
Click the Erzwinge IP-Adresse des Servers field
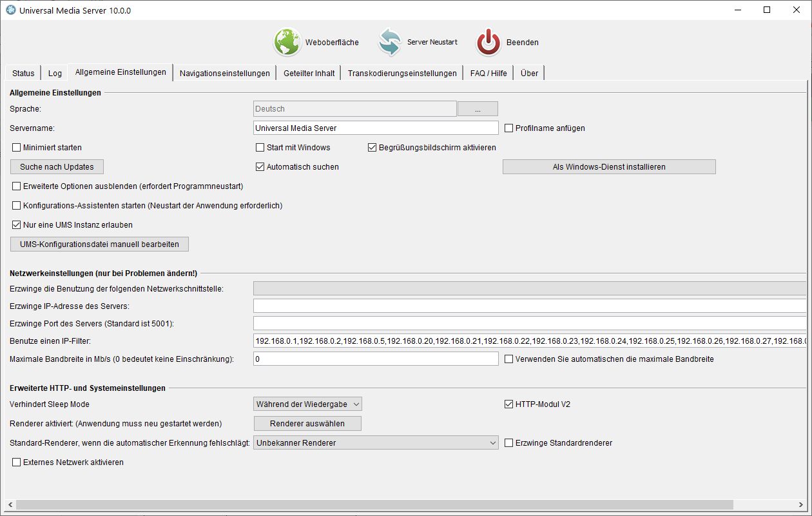click(x=530, y=306)
